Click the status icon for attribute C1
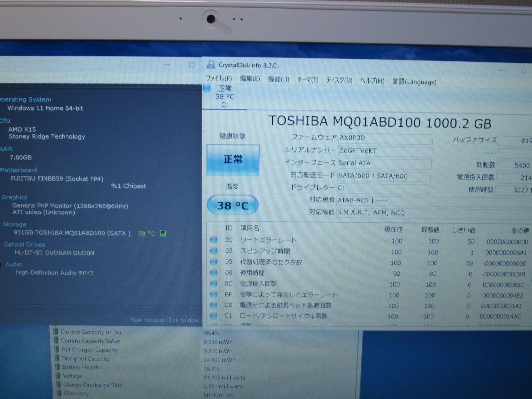 (214, 316)
